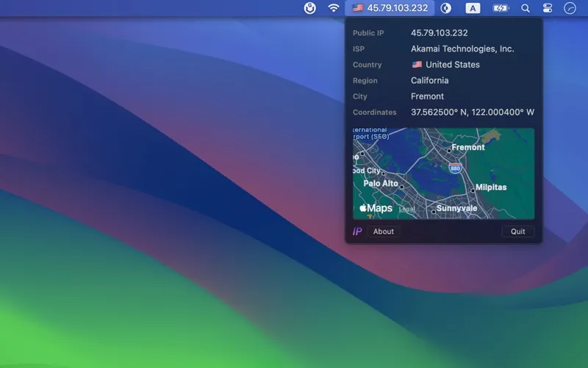This screenshot has width=588, height=368.
Task: Open the input source 'A' menu icon
Action: click(x=473, y=8)
